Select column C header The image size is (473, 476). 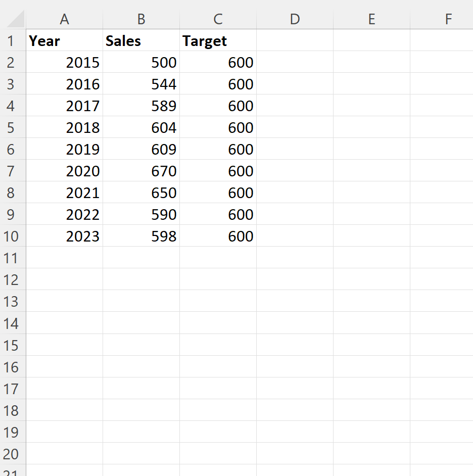tap(218, 19)
